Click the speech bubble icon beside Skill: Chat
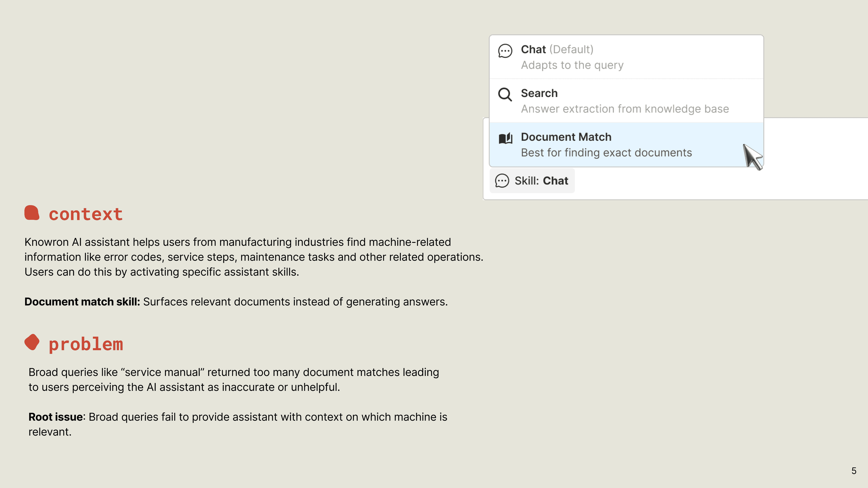The image size is (868, 488). click(502, 181)
